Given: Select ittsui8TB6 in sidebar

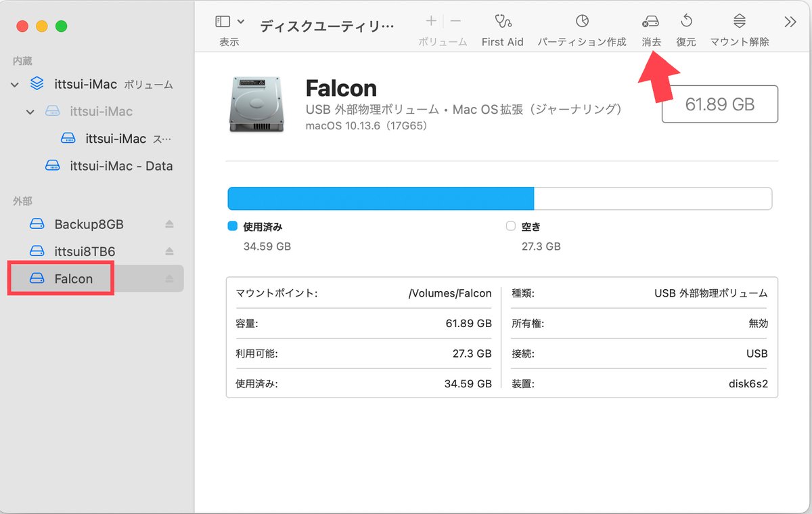Looking at the screenshot, I should [85, 251].
